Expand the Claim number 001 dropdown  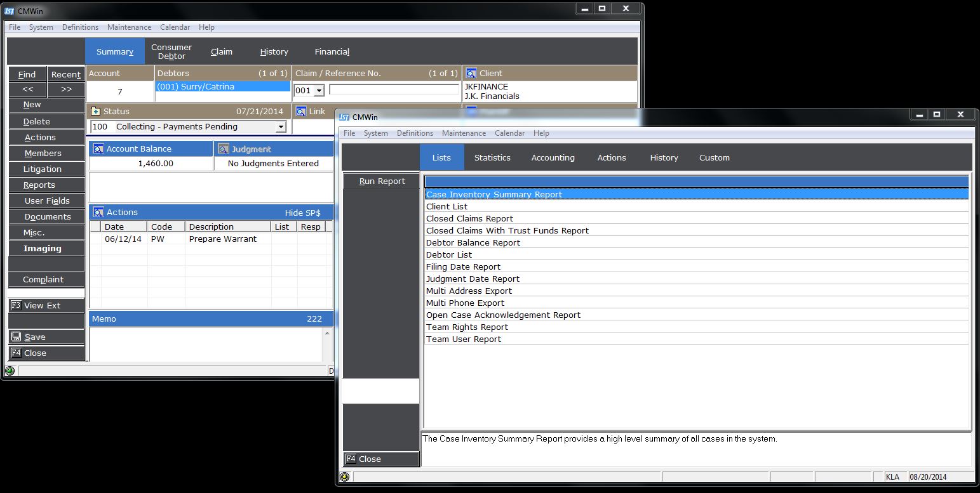click(x=319, y=91)
